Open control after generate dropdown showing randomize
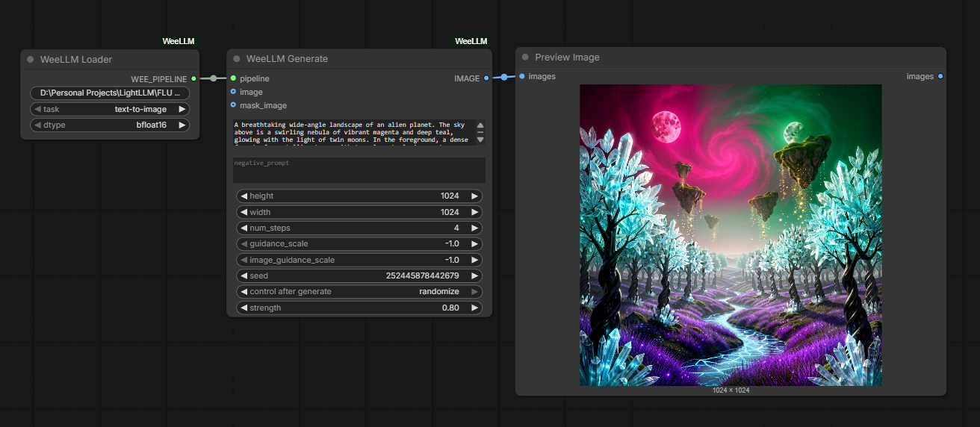Image resolution: width=980 pixels, height=427 pixels. coord(359,292)
